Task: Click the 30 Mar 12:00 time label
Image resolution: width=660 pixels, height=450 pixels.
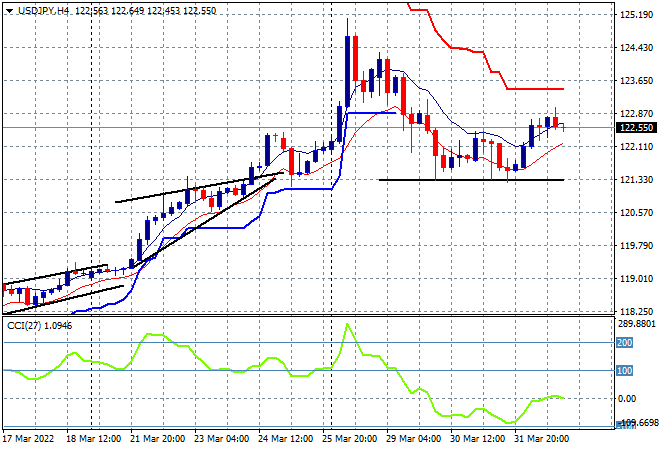Action: 477,439
